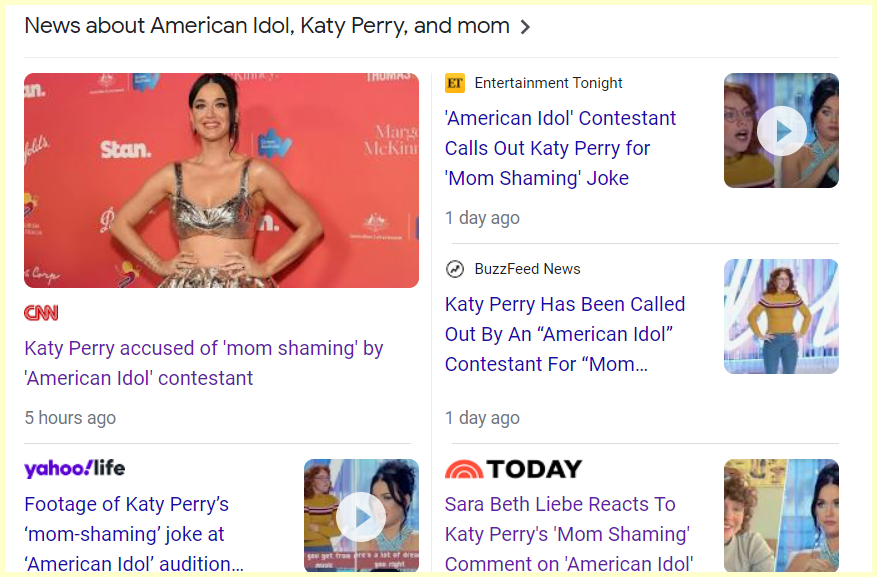Click the 'BuzzFeed News' source label
Screen dimensions: 877x577
pos(527,269)
